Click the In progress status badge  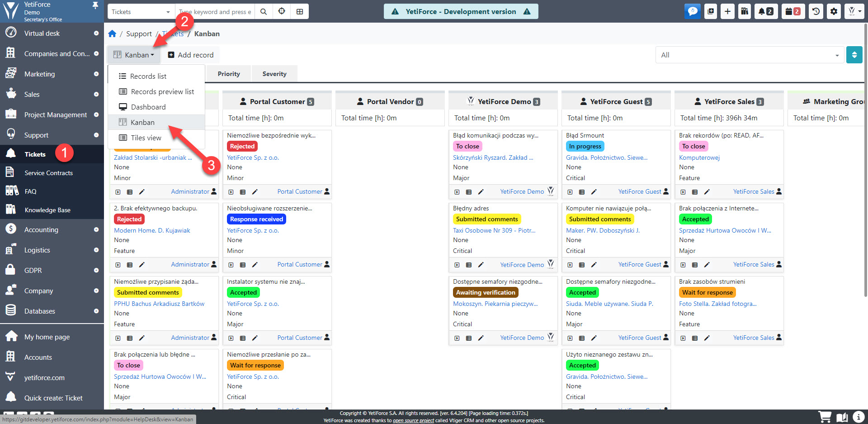click(x=585, y=146)
